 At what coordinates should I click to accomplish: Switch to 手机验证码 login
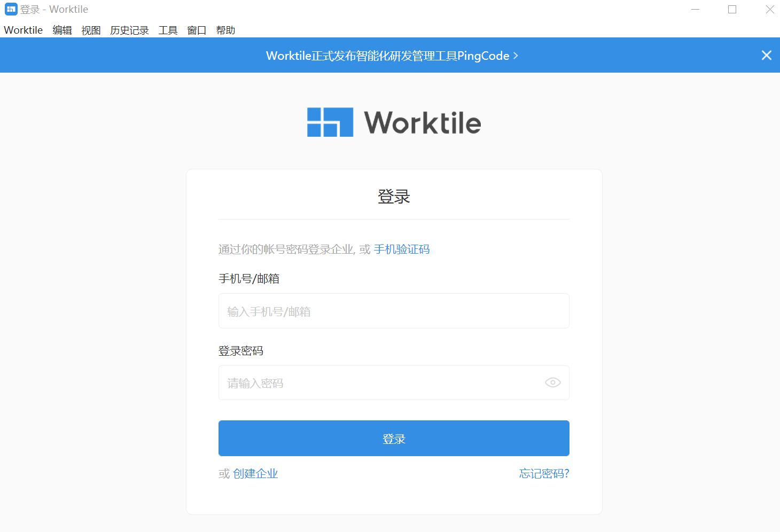click(402, 249)
